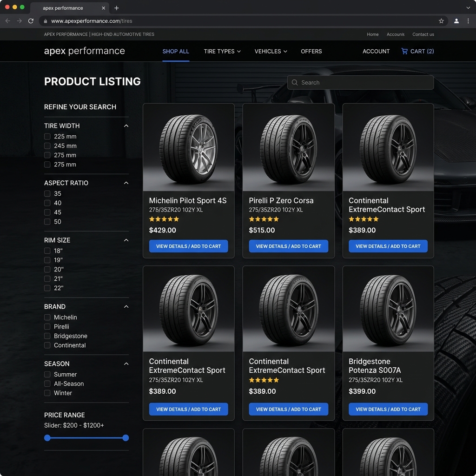Screen dimensions: 476x476
Task: Tick the aspect ratio 35 checkbox
Action: [x=47, y=193]
